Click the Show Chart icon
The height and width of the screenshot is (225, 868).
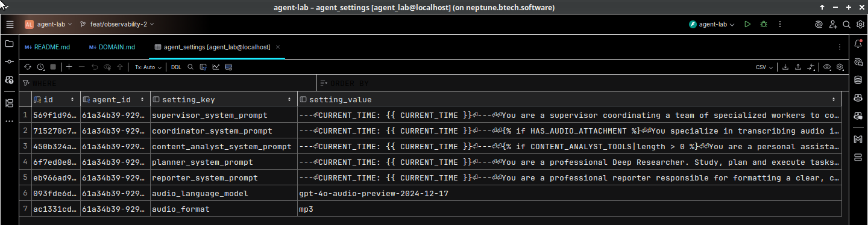coord(216,67)
